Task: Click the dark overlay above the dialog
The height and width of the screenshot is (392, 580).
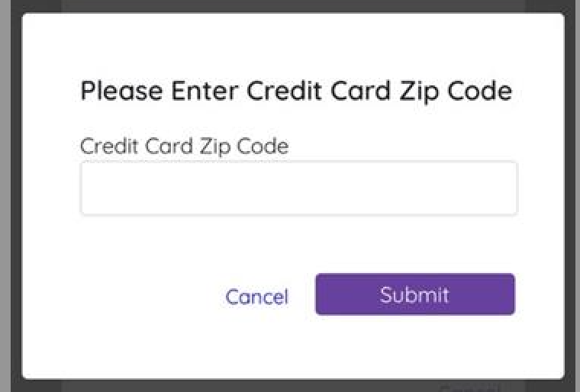Action: (x=290, y=5)
